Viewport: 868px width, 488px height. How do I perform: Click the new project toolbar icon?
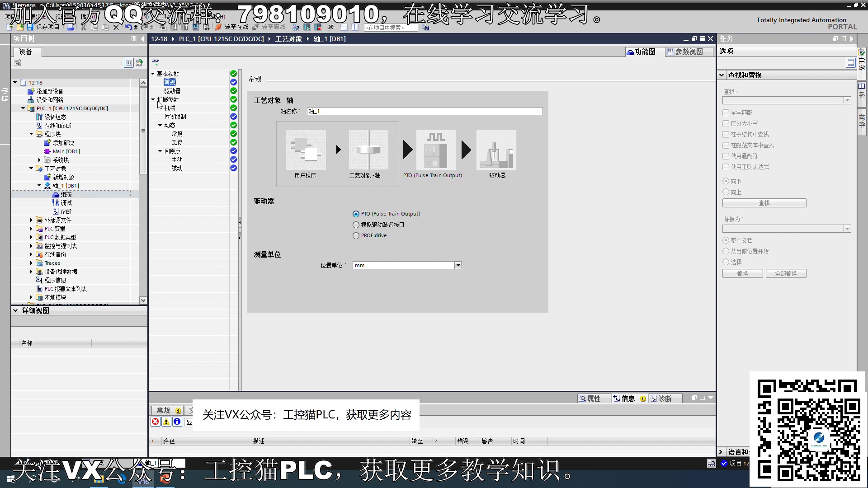[x=9, y=27]
